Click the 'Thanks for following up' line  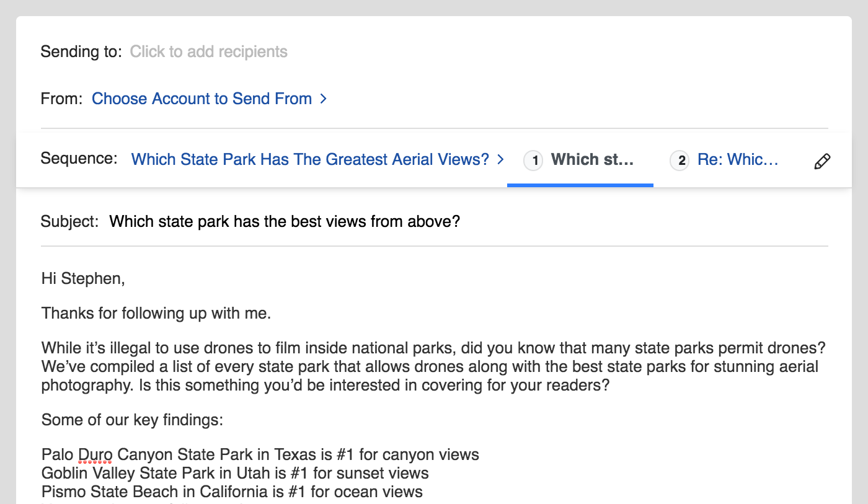(156, 314)
